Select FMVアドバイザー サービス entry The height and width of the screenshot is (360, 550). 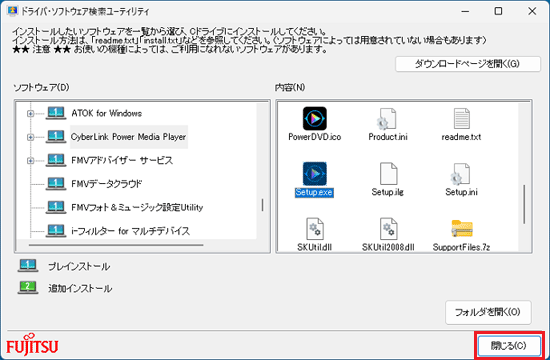[122, 160]
